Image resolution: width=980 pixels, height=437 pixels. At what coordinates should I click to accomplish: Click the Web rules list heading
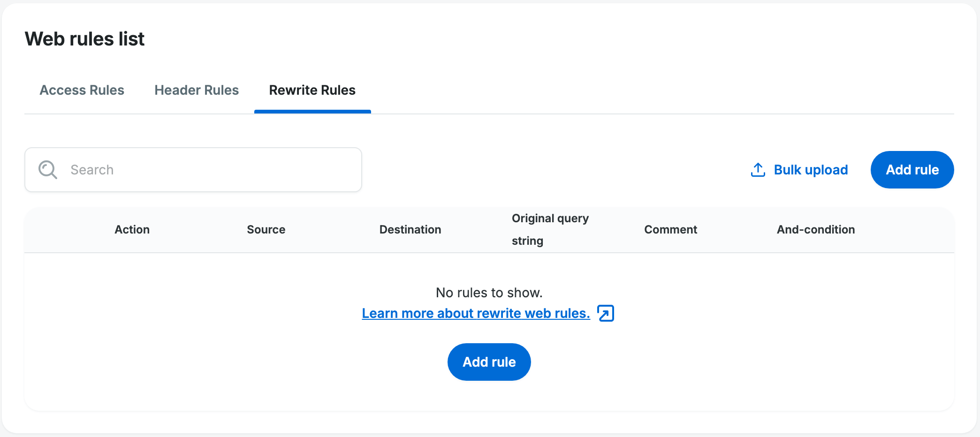coord(84,39)
